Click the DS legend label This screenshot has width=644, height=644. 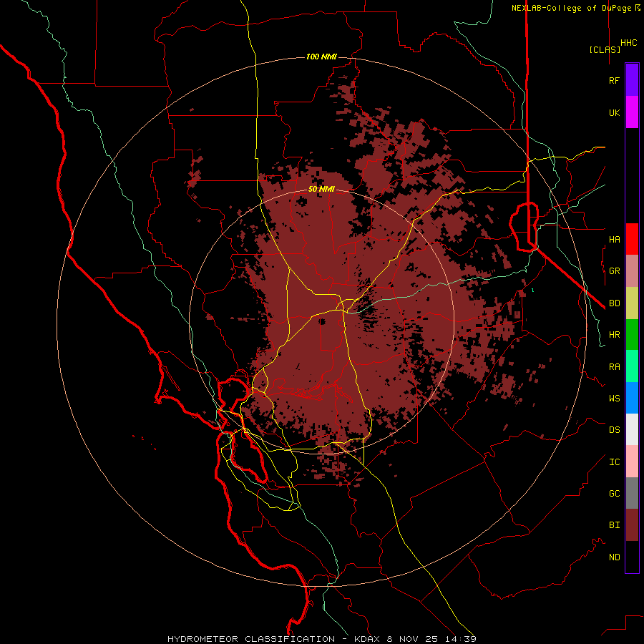(614, 430)
